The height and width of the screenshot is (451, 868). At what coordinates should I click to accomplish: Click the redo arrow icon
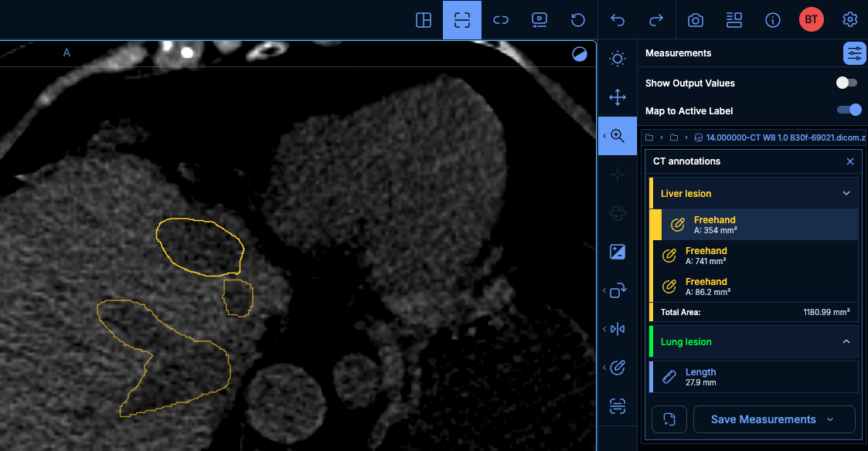pos(656,20)
